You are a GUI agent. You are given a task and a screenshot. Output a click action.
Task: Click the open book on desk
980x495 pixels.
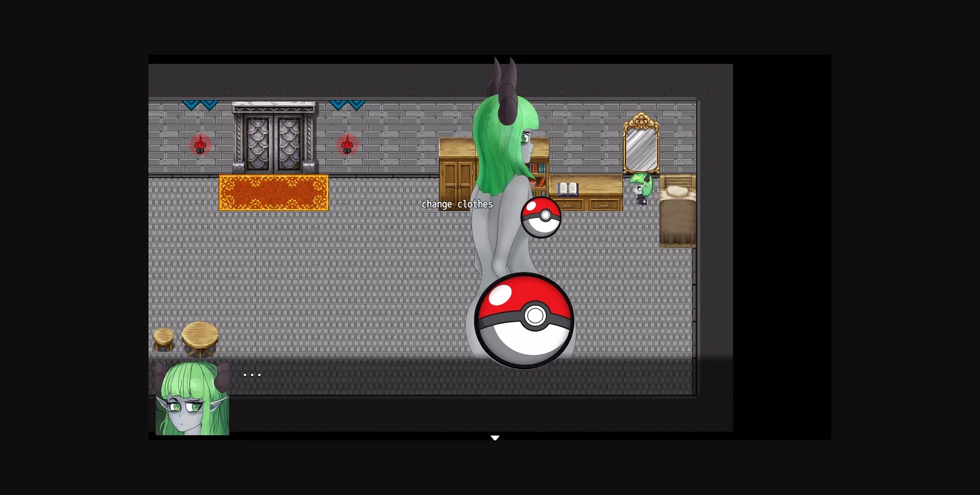(568, 189)
